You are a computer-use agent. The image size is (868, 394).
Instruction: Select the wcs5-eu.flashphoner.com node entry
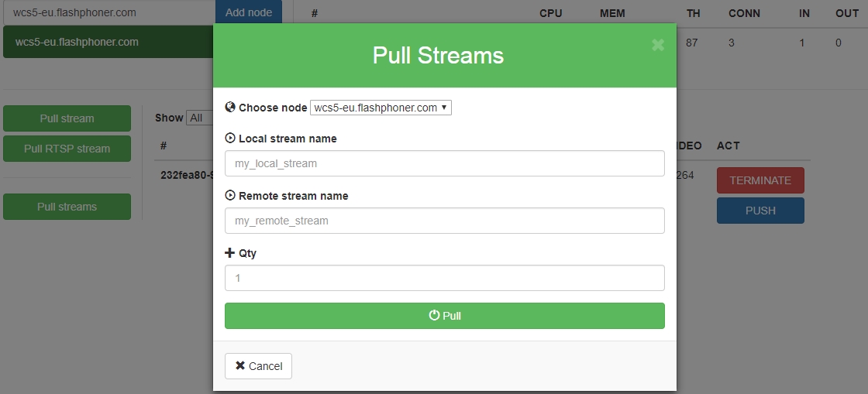pos(108,42)
